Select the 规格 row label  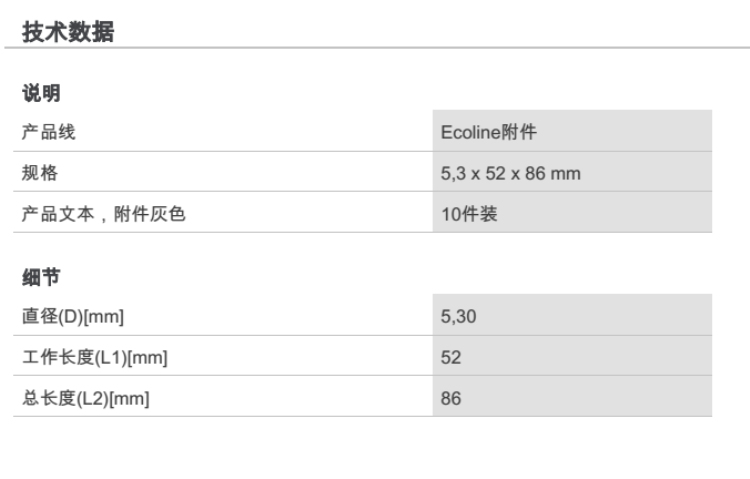(40, 173)
